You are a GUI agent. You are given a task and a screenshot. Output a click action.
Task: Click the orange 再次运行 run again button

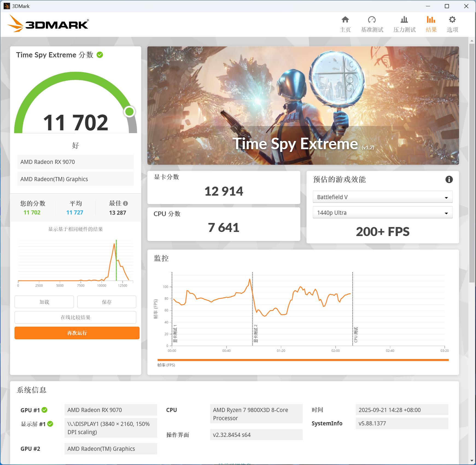pyautogui.click(x=77, y=333)
